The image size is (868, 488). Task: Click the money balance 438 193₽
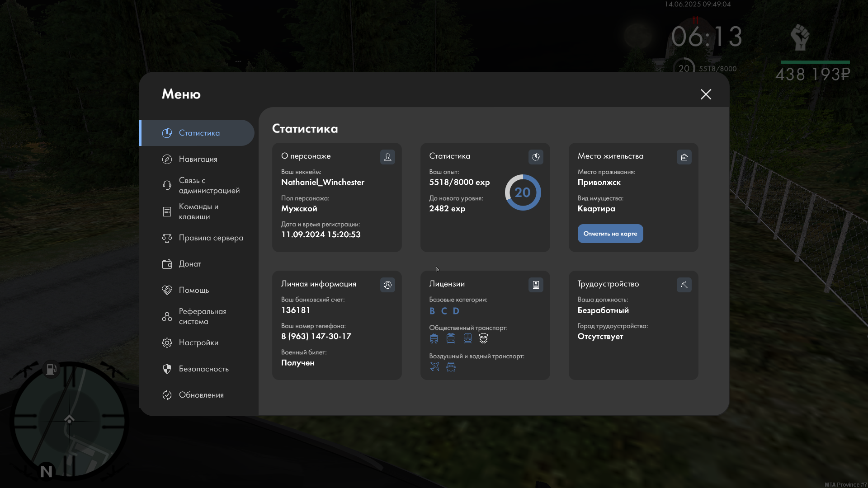813,74
